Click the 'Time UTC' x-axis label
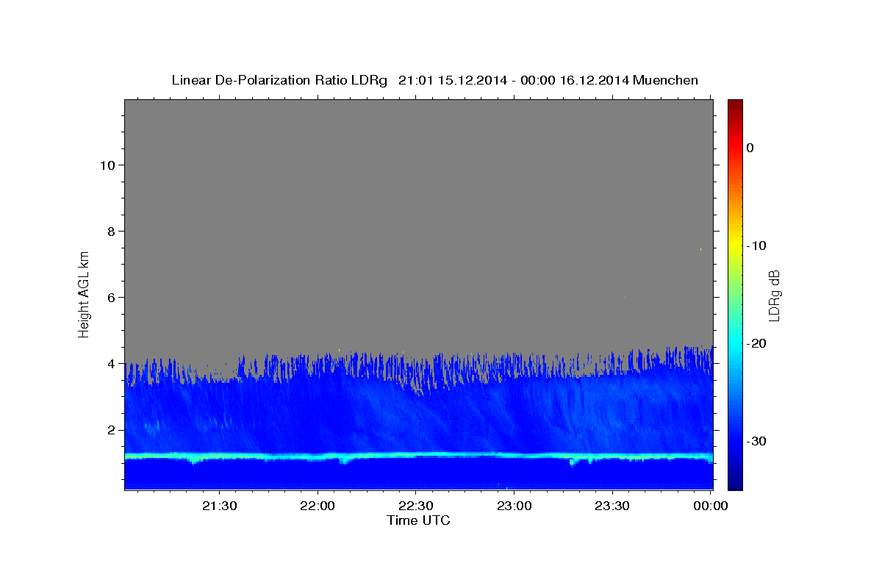 click(418, 520)
